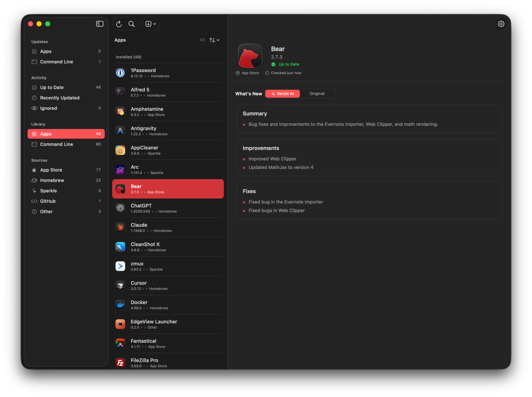
Task: Click the What's New label
Action: (249, 94)
